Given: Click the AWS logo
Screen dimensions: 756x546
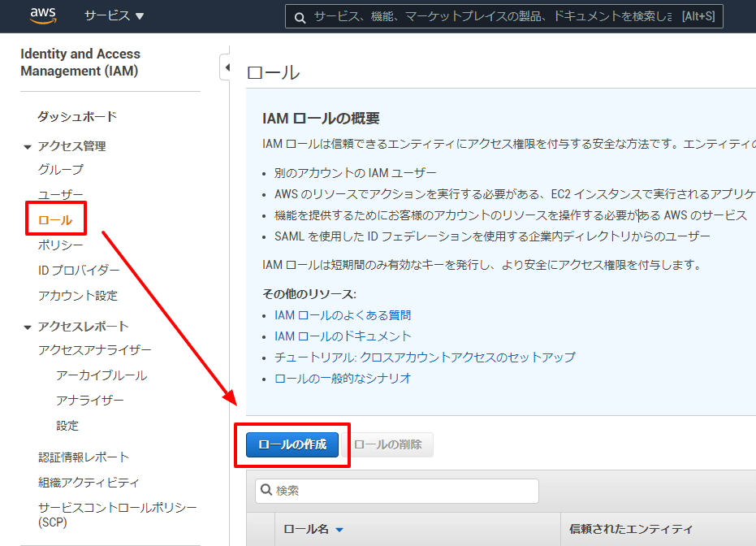Looking at the screenshot, I should [43, 15].
